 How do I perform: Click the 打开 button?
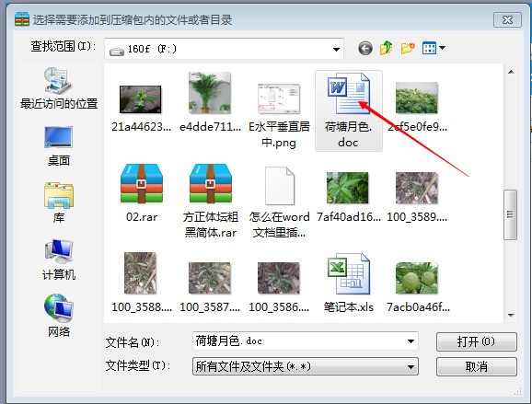[x=477, y=341]
